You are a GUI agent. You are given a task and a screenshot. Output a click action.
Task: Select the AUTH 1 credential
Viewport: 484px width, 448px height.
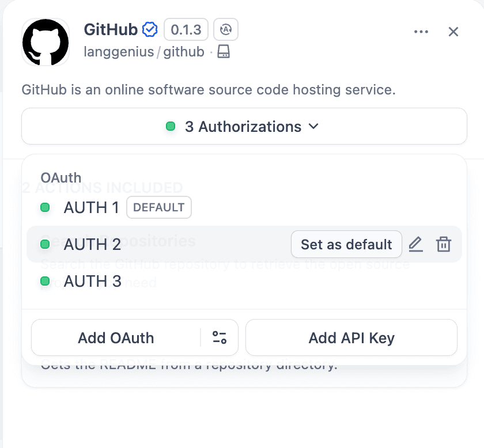click(x=92, y=207)
